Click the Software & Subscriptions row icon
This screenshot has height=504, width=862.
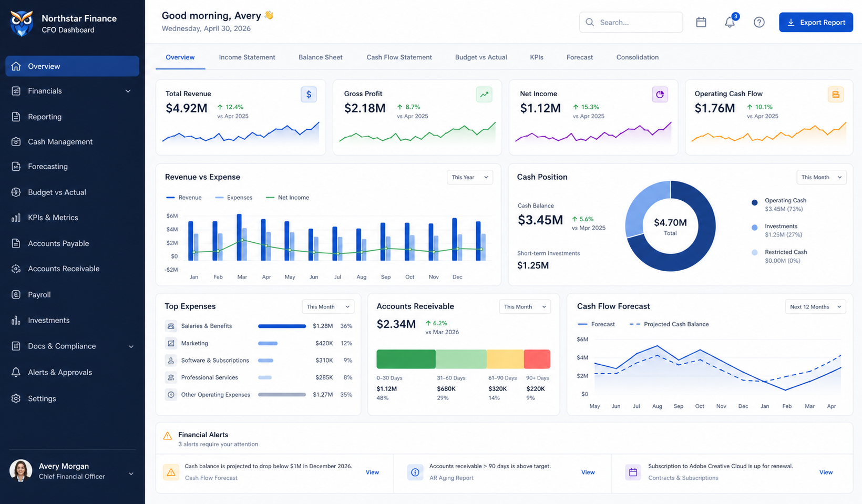coord(171,361)
